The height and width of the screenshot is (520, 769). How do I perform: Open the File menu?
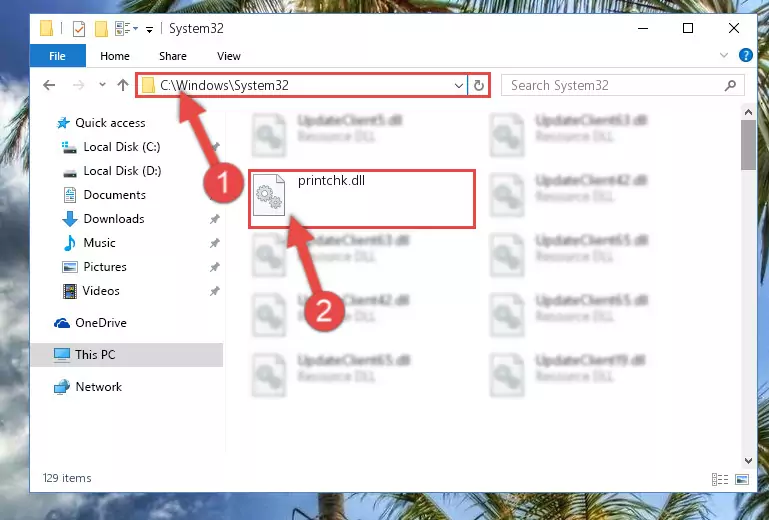coord(57,56)
